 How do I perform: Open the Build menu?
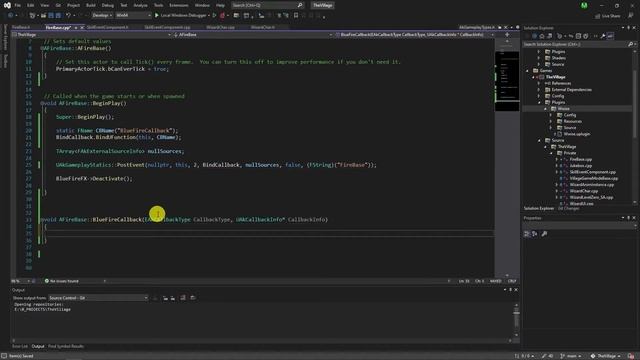coord(91,5)
